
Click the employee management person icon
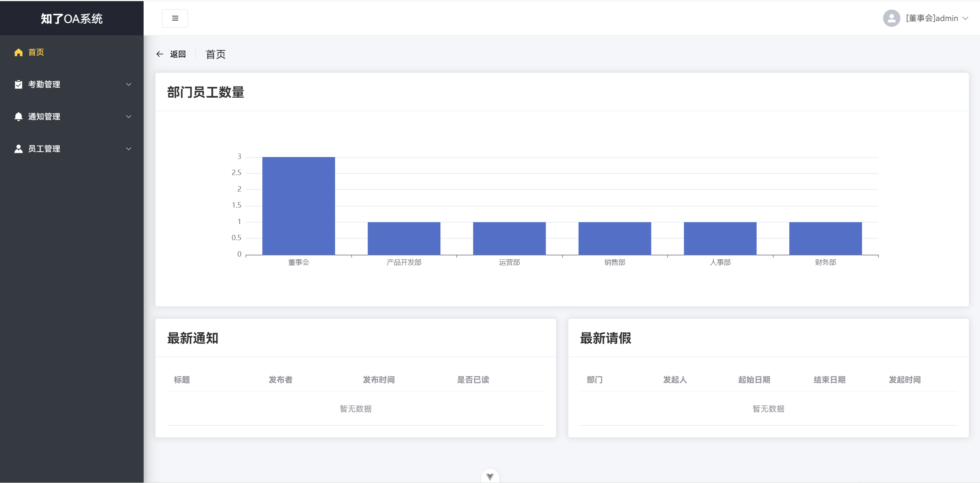18,149
